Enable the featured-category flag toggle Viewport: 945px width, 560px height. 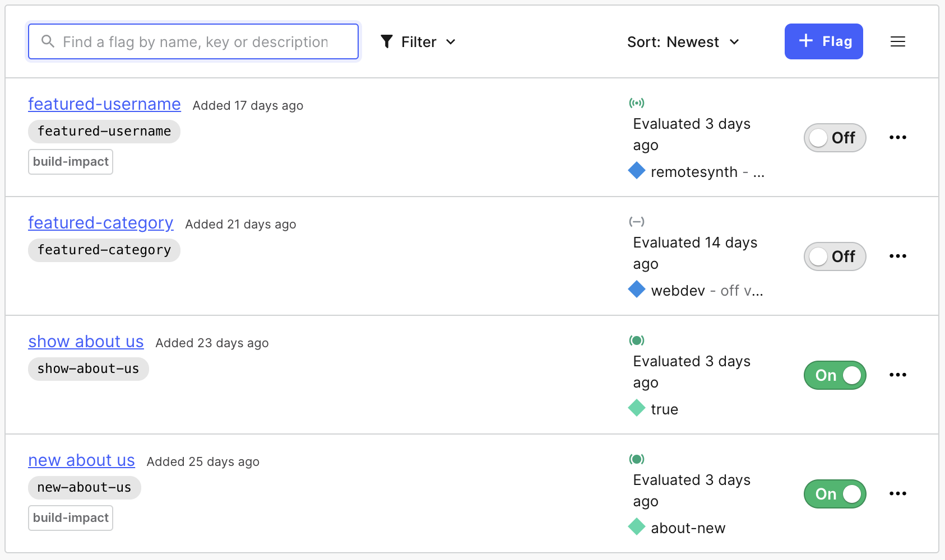pos(835,256)
